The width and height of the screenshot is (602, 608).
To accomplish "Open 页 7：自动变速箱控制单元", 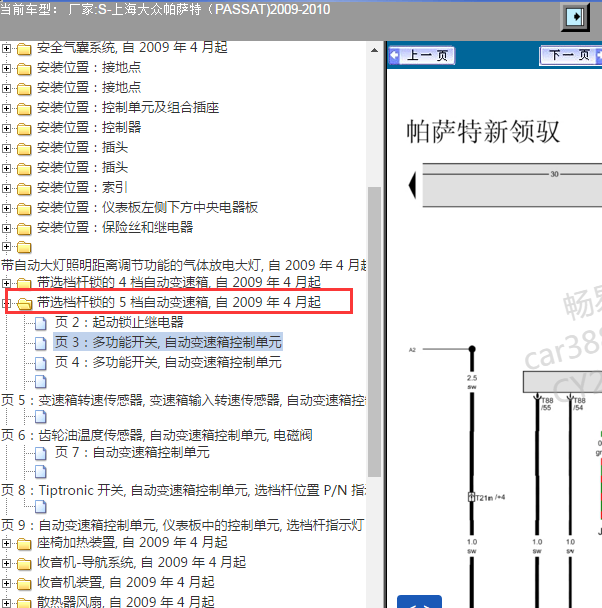I will [x=132, y=453].
